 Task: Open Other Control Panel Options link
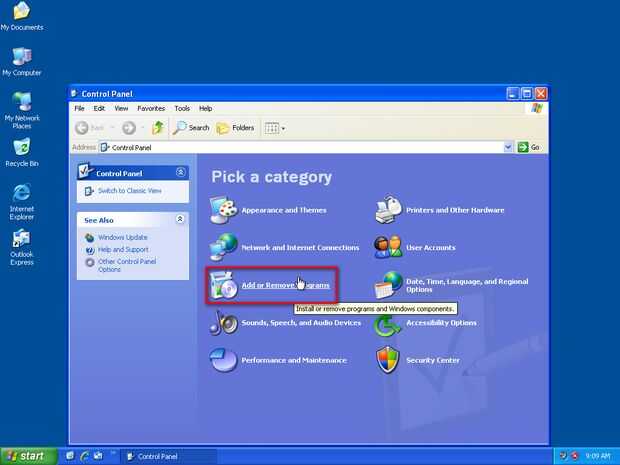[127, 265]
